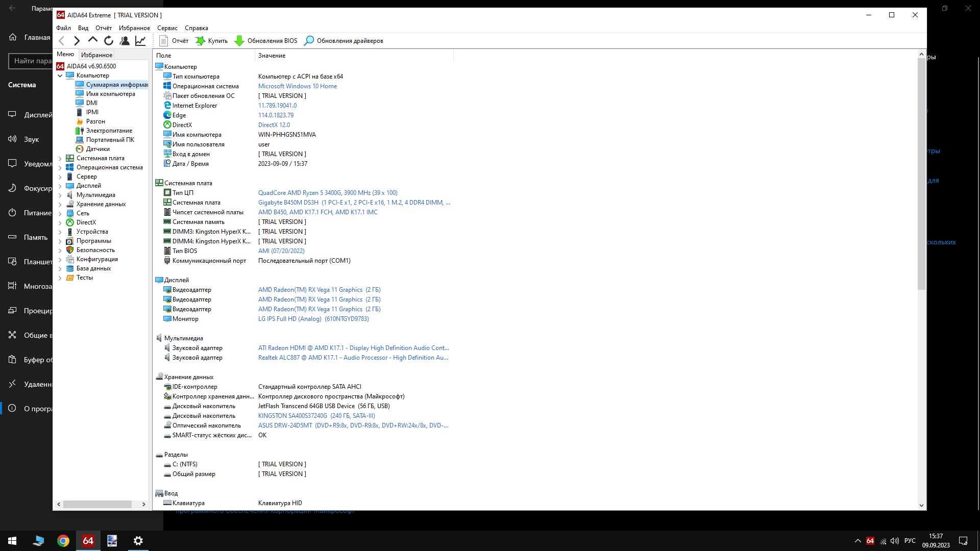Select the graph/statistics view icon
The height and width of the screenshot is (551, 980).
click(141, 41)
